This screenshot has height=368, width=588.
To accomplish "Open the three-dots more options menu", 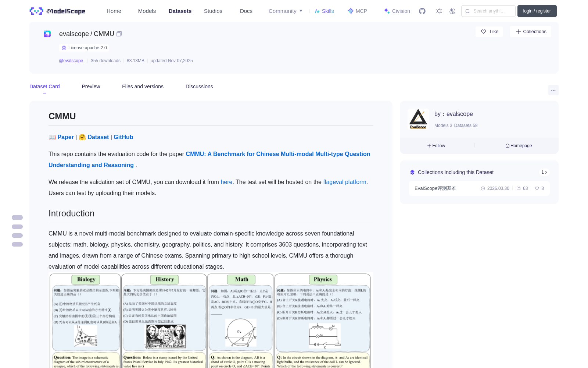I will point(553,90).
